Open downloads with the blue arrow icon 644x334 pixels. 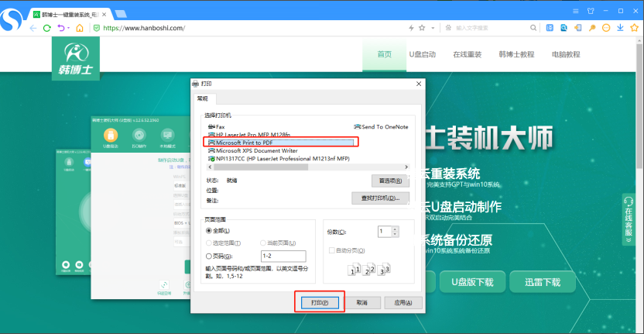[x=621, y=28]
